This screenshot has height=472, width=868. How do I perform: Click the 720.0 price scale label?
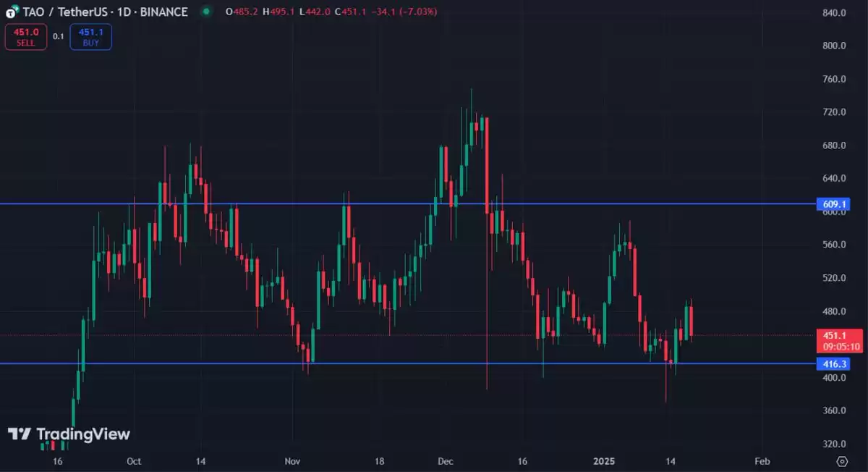pos(834,112)
